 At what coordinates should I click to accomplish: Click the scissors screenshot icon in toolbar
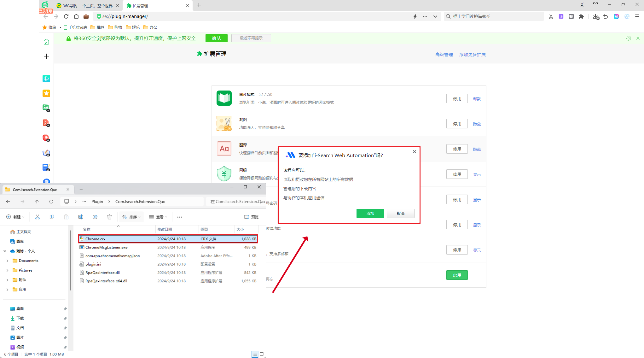pos(551,16)
